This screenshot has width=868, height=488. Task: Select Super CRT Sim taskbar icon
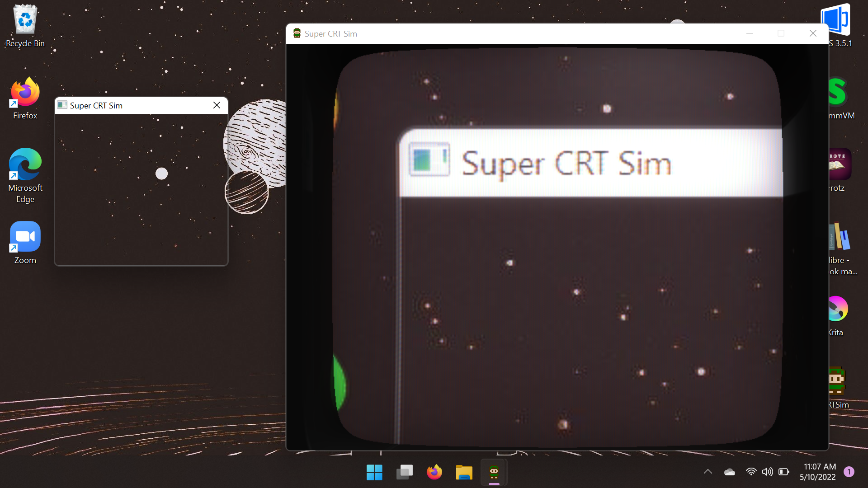click(x=494, y=472)
